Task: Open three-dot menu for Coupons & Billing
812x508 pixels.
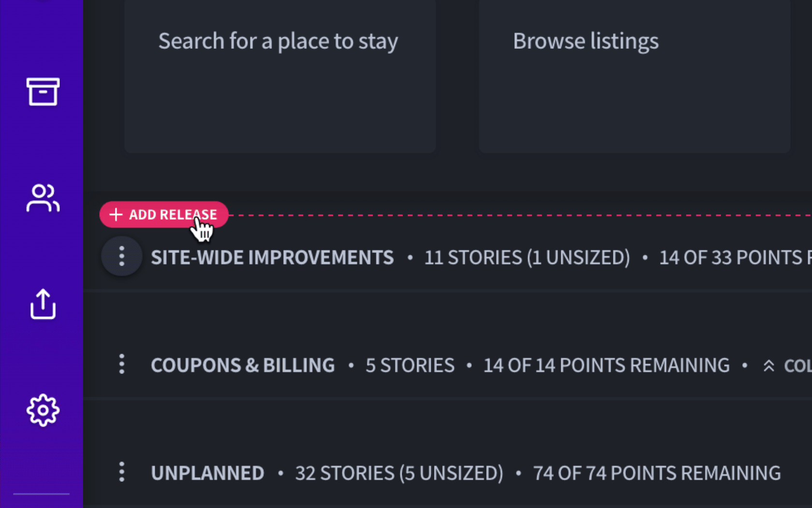Action: pos(122,364)
